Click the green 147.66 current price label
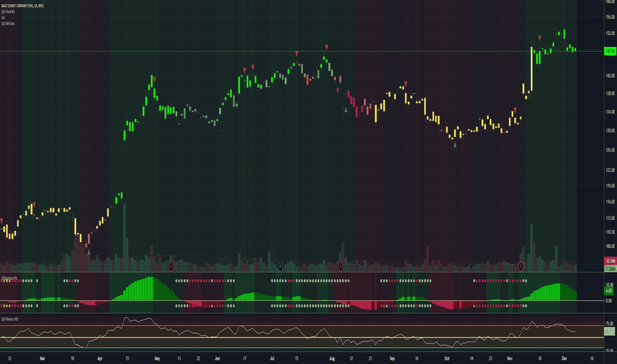The image size is (617, 364). click(x=610, y=51)
